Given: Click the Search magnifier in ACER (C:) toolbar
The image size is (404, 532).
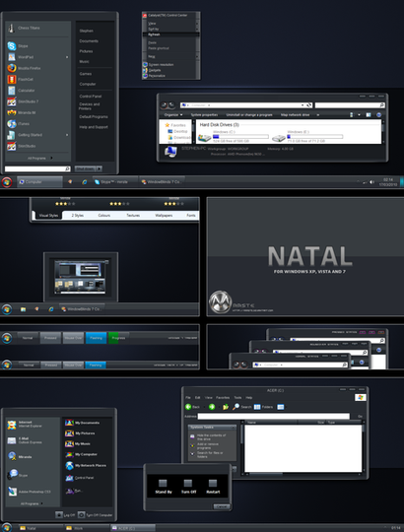Looking at the screenshot, I should point(236,407).
